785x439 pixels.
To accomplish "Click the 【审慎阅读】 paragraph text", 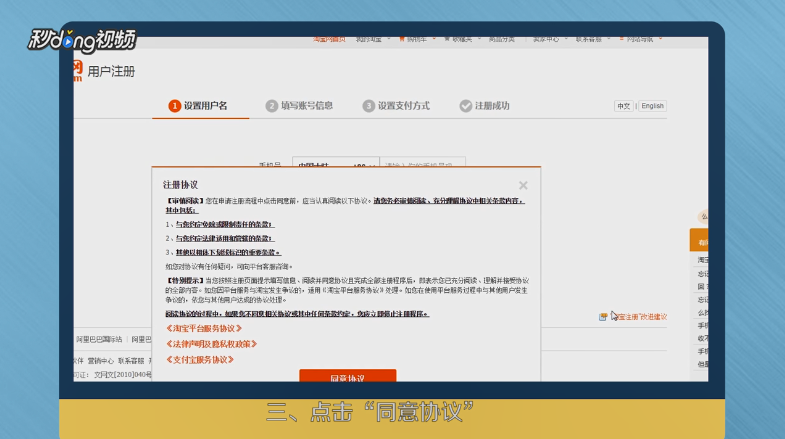I will point(345,205).
